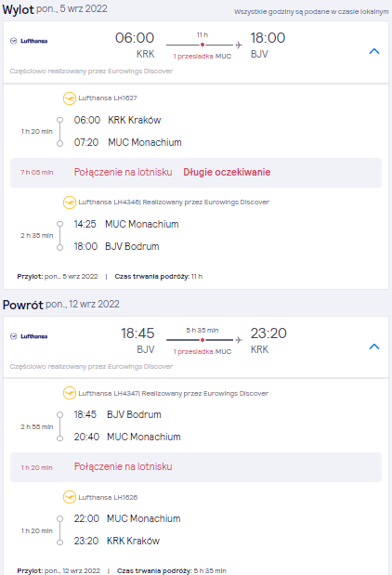This screenshot has width=392, height=575.
Task: Click the 7 h 05 min layover banner
Action: click(196, 173)
